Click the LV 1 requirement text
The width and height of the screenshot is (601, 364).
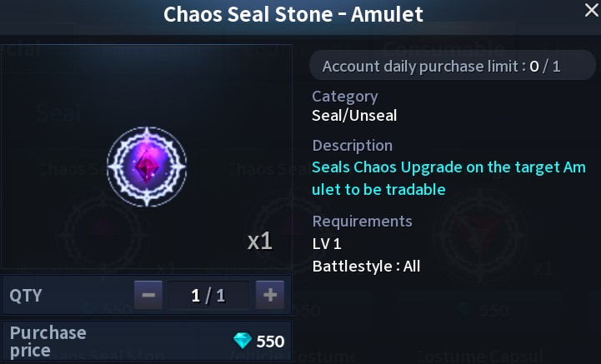click(x=326, y=244)
